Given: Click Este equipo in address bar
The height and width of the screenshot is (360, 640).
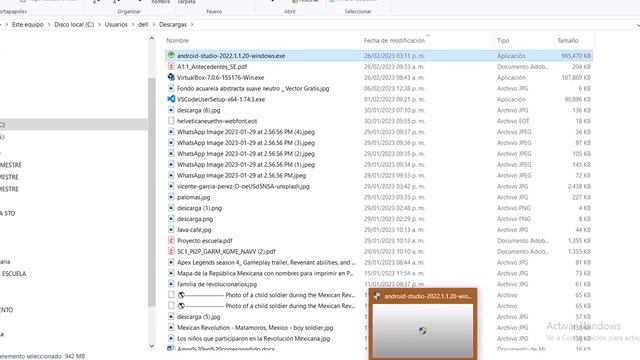Looking at the screenshot, I should tap(27, 24).
